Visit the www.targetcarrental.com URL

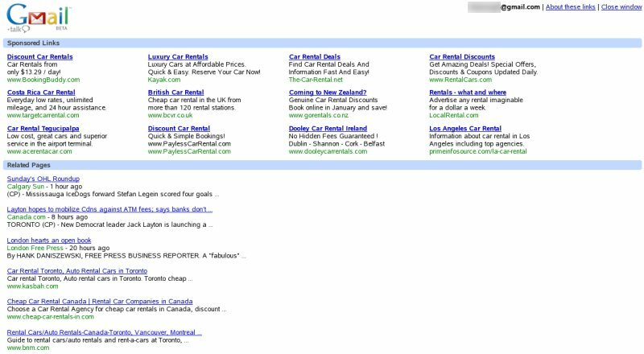pyautogui.click(x=43, y=115)
